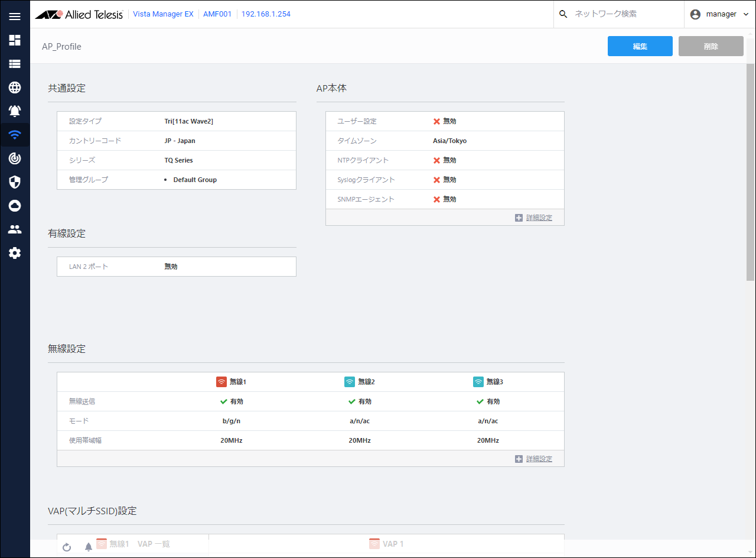Viewport: 756px width, 558px height.
Task: Open the manager account dropdown
Action: click(720, 14)
